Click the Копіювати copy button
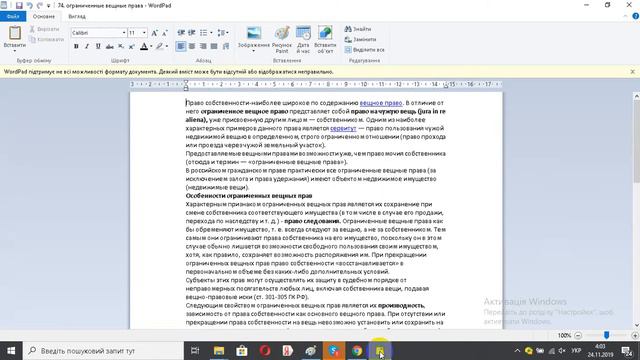This screenshot has height=360, width=640. (x=47, y=39)
